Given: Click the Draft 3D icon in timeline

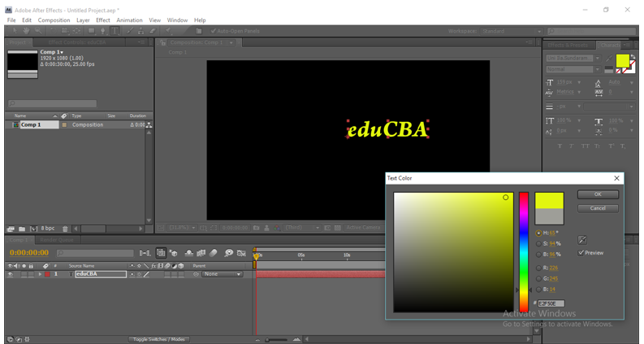Looking at the screenshot, I should click(x=173, y=253).
